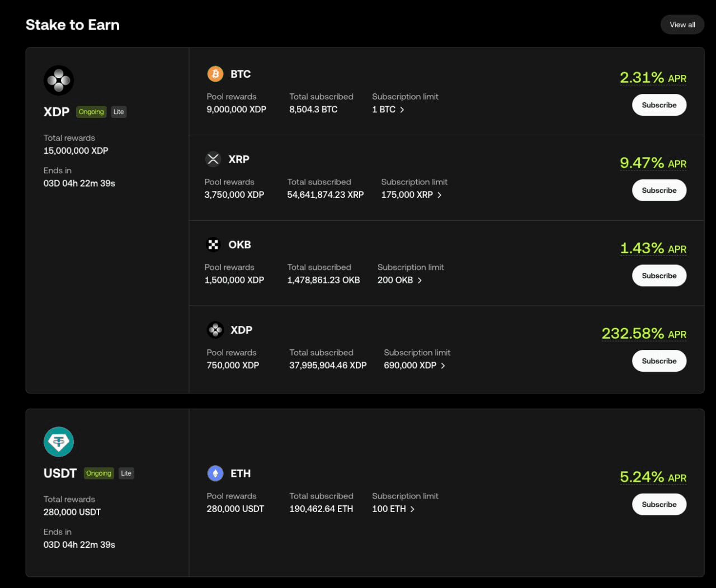Click the ETH coin icon
Image resolution: width=716 pixels, height=588 pixels.
click(215, 473)
